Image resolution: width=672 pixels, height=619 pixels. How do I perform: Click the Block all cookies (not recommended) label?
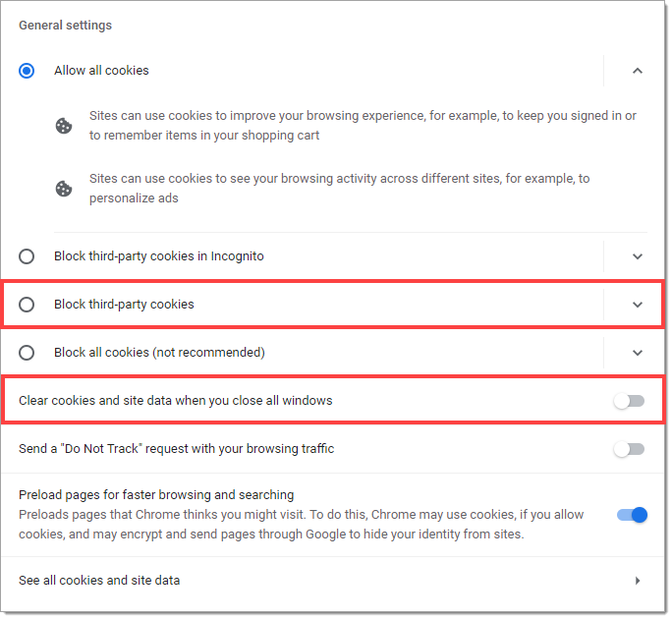tap(159, 353)
